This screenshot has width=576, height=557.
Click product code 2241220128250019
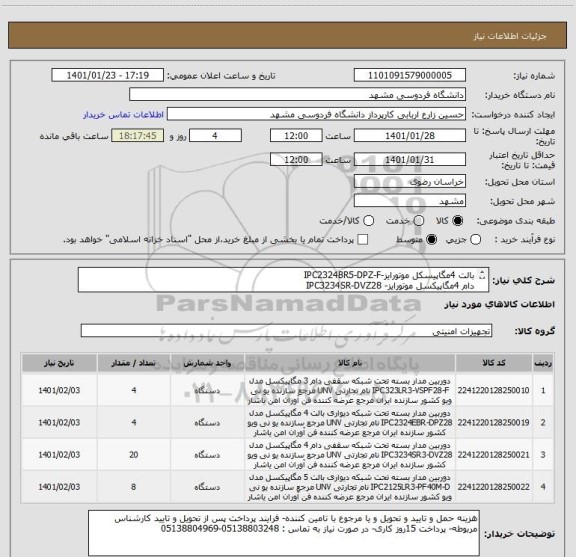tap(493, 423)
